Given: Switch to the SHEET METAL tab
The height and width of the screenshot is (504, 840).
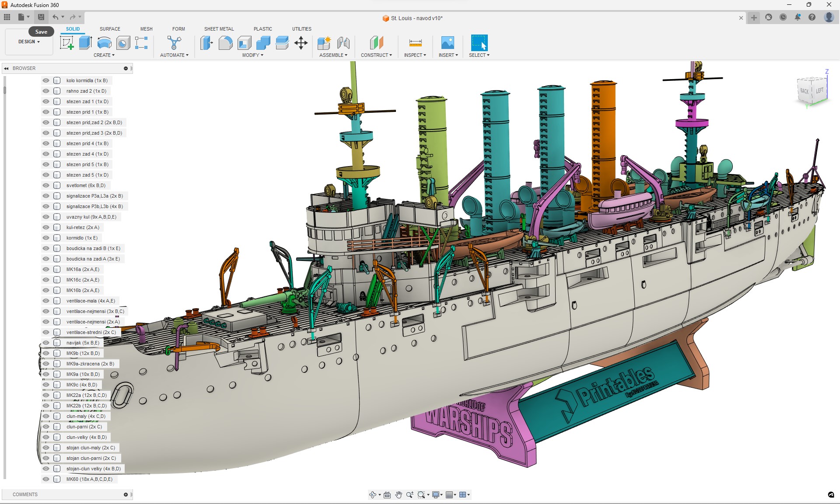Looking at the screenshot, I should pyautogui.click(x=219, y=29).
